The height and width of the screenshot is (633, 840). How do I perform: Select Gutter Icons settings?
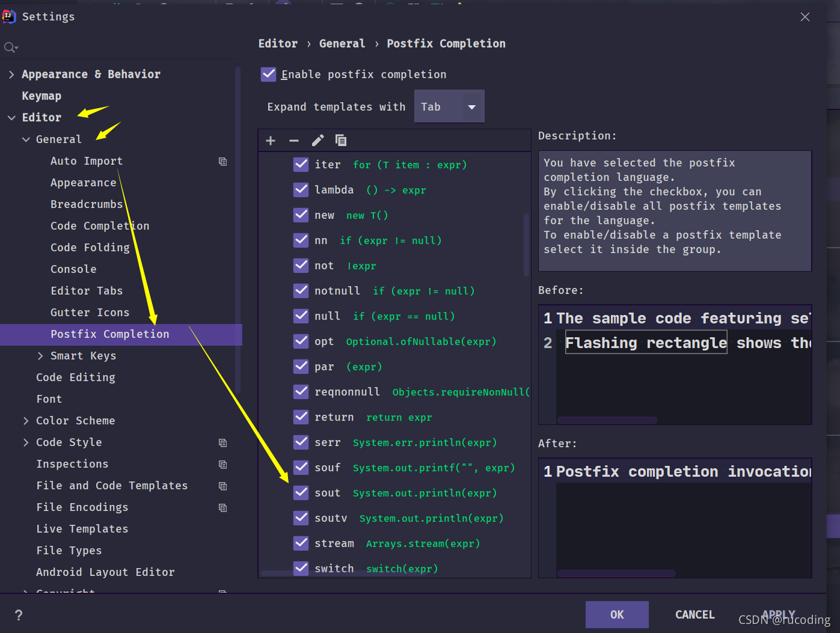click(x=90, y=313)
